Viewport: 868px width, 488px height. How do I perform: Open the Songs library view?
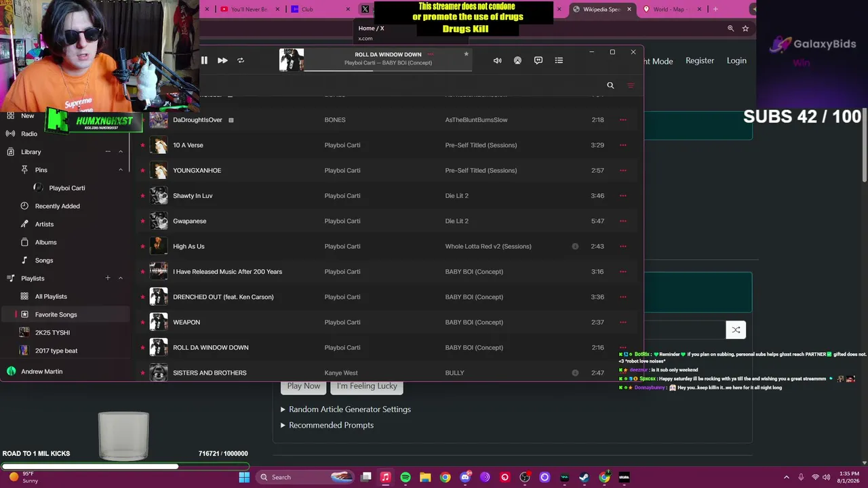(44, 260)
